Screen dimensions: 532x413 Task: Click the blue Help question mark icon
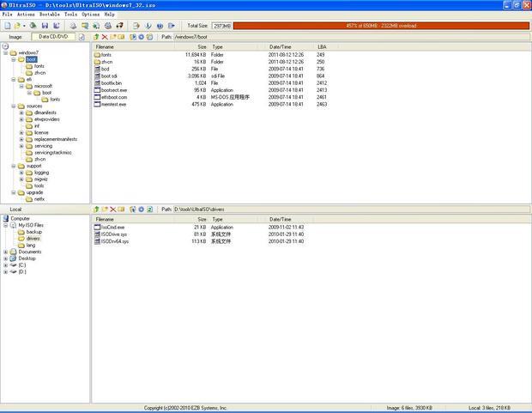pyautogui.click(x=160, y=26)
